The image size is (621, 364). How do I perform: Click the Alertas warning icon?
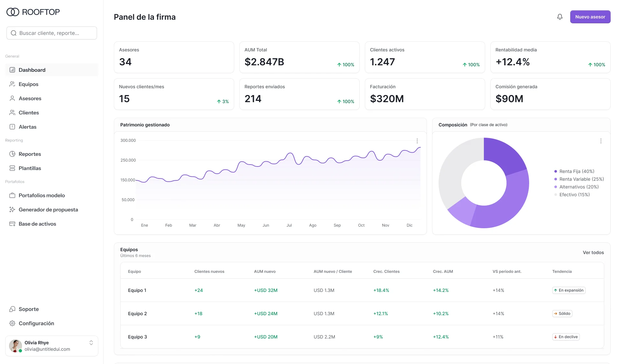12,127
